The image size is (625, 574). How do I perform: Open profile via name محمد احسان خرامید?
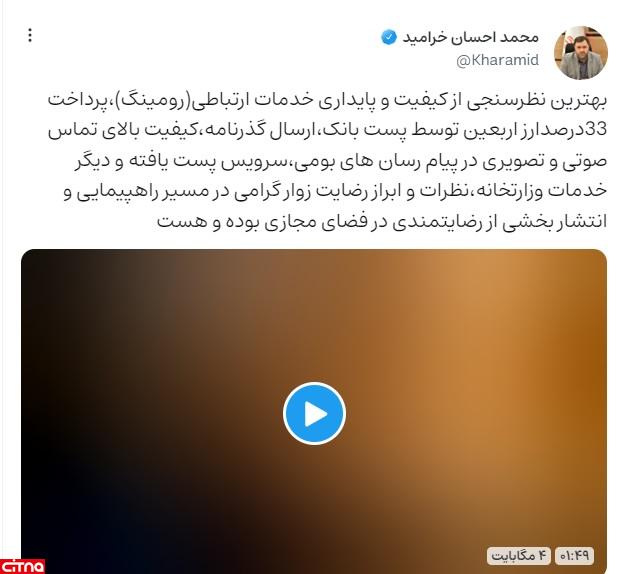tap(470, 37)
